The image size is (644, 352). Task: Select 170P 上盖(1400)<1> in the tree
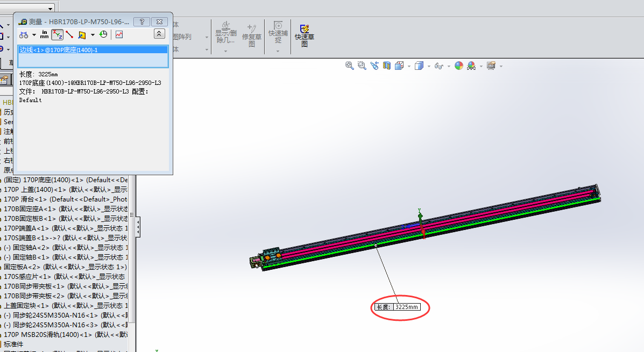(x=66, y=190)
